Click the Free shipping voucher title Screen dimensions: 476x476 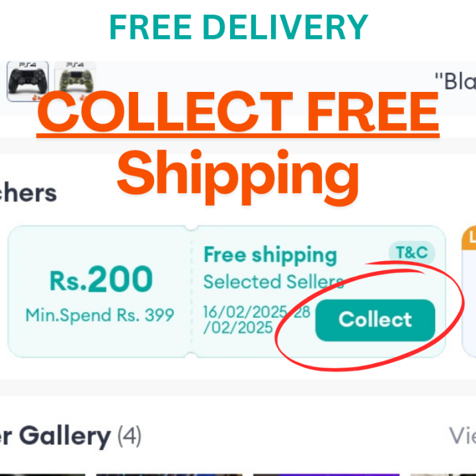click(x=270, y=255)
